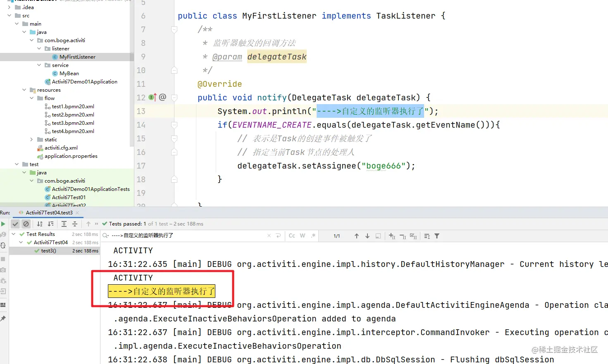The height and width of the screenshot is (364, 608).
Task: Show more test toolbar actions chevron
Action: point(97,224)
